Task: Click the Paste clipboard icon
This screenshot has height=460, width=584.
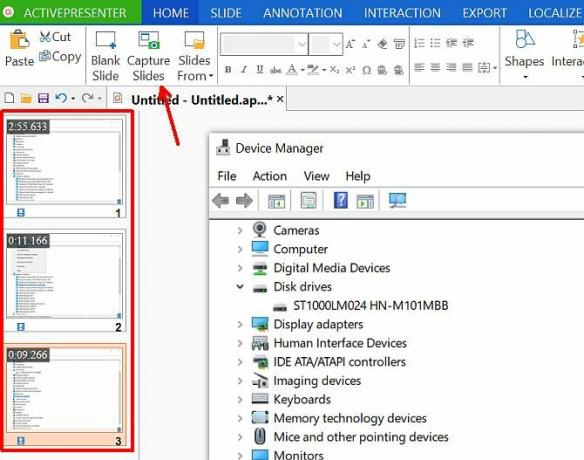Action: pos(19,40)
